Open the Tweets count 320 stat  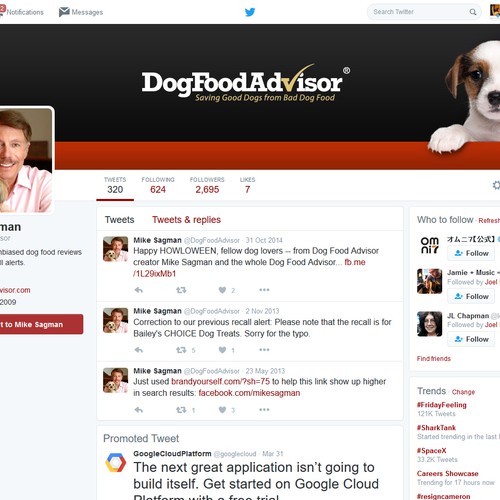(x=115, y=185)
